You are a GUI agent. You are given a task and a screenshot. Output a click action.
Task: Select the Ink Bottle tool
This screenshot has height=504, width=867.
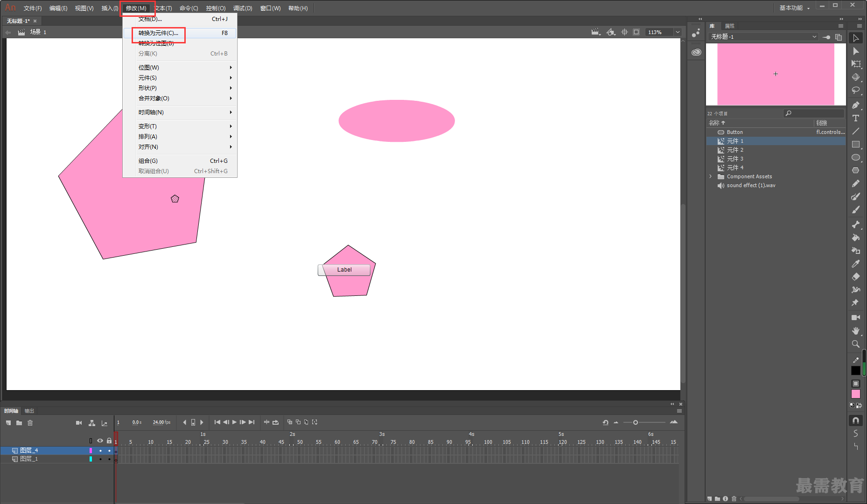pos(855,251)
